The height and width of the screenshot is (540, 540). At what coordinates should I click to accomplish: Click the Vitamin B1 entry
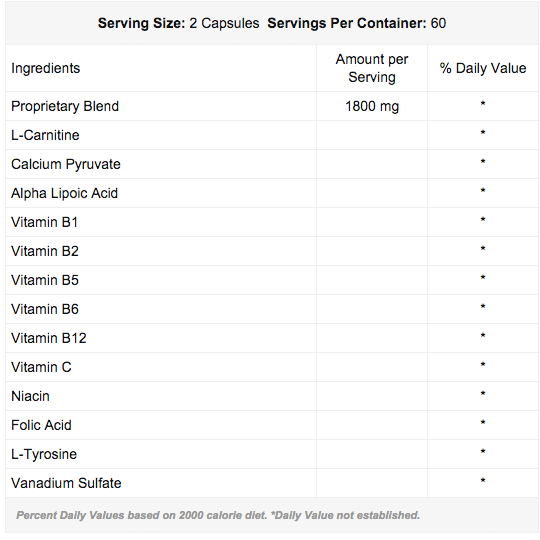44,222
